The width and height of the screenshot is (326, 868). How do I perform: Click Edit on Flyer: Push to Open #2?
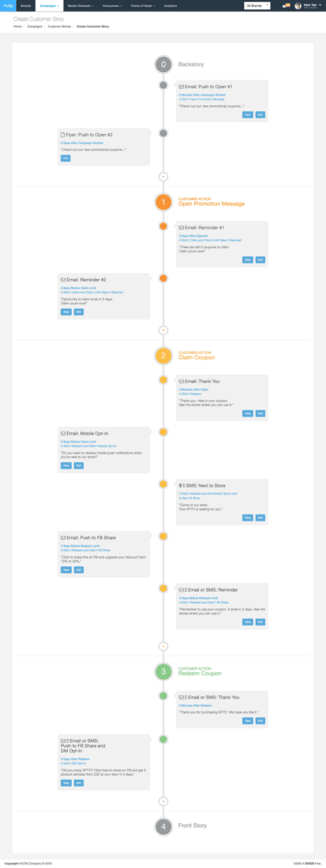point(66,159)
